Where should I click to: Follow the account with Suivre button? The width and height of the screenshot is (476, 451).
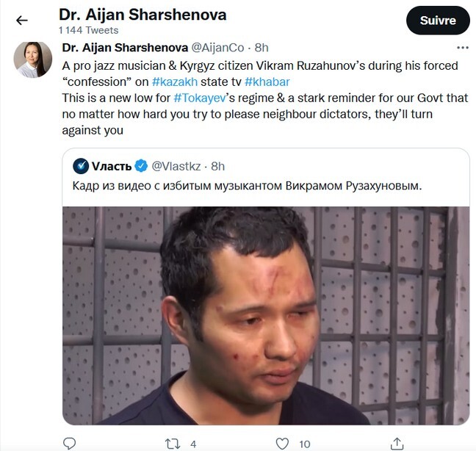coord(438,21)
